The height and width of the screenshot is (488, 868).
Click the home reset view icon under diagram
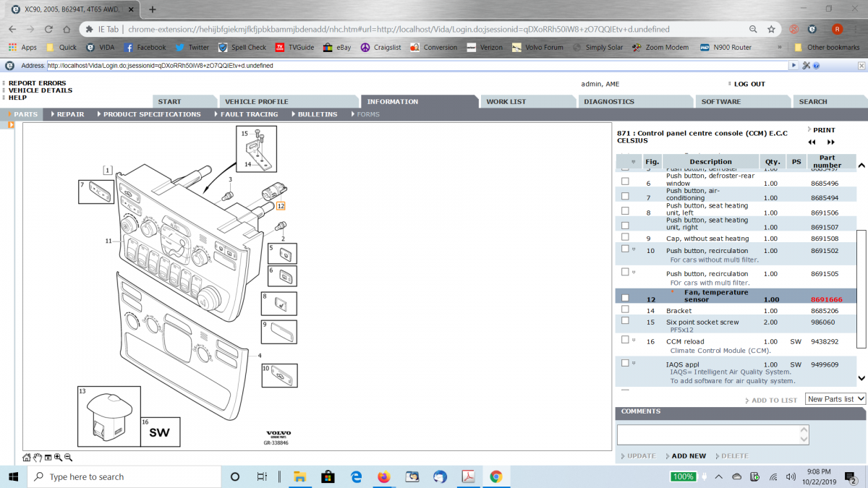click(27, 458)
